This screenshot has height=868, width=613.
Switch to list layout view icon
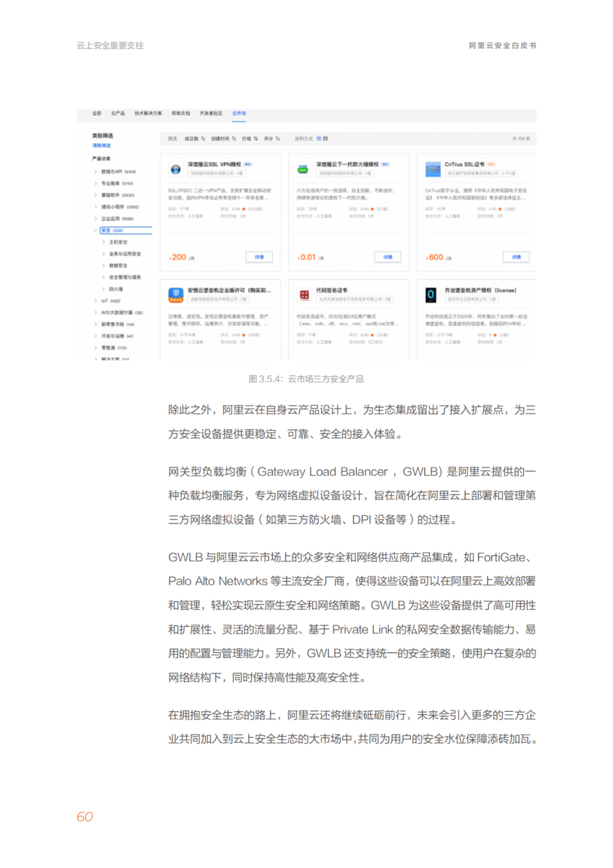325,138
